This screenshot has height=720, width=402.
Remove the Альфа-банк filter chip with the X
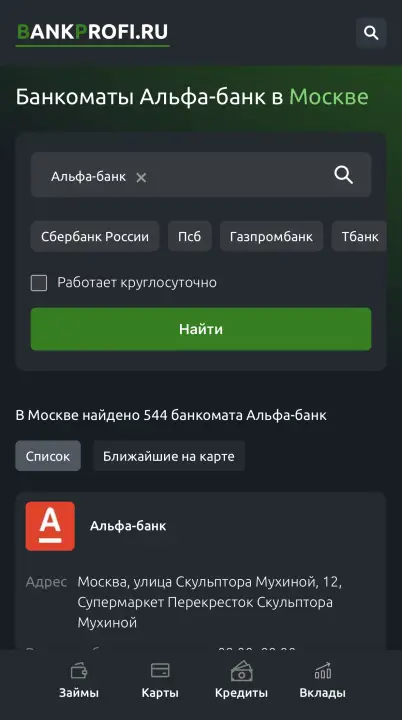(141, 177)
